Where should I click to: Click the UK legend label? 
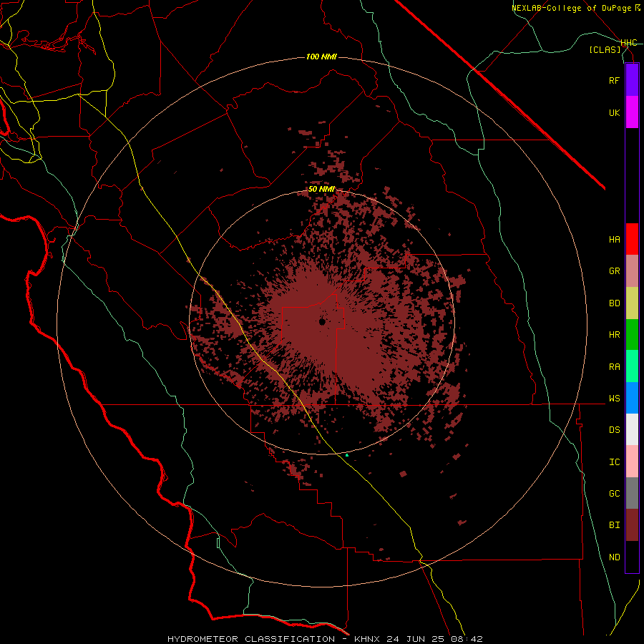click(x=614, y=112)
